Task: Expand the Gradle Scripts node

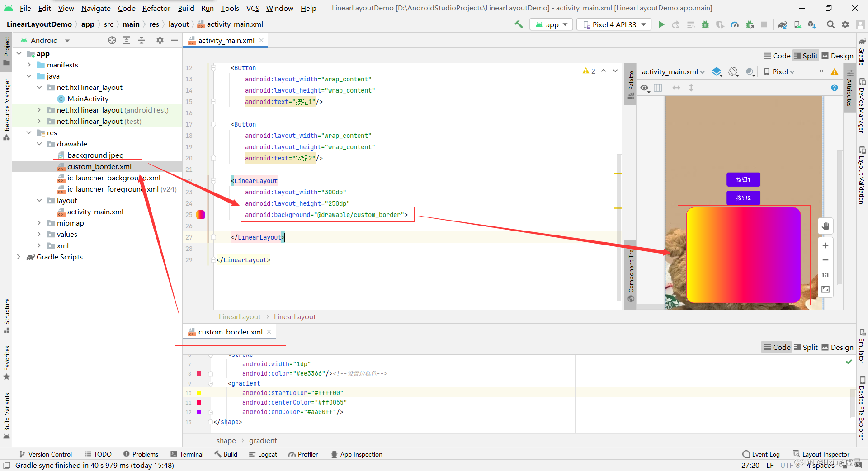Action: 19,257
